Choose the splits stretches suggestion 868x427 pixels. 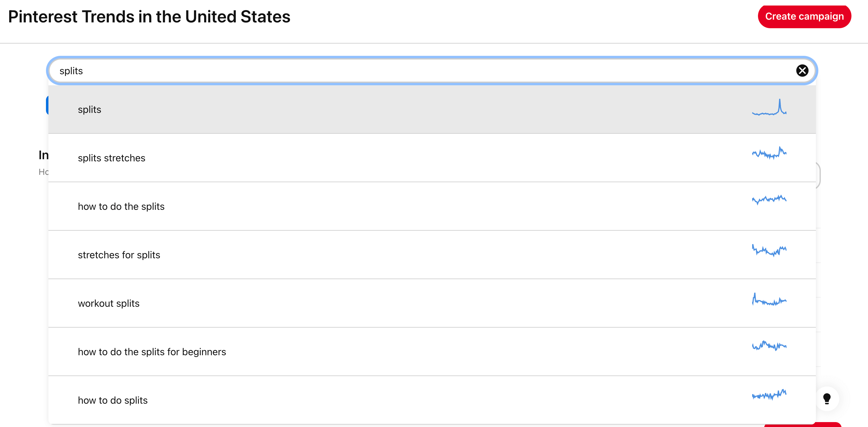pyautogui.click(x=432, y=158)
